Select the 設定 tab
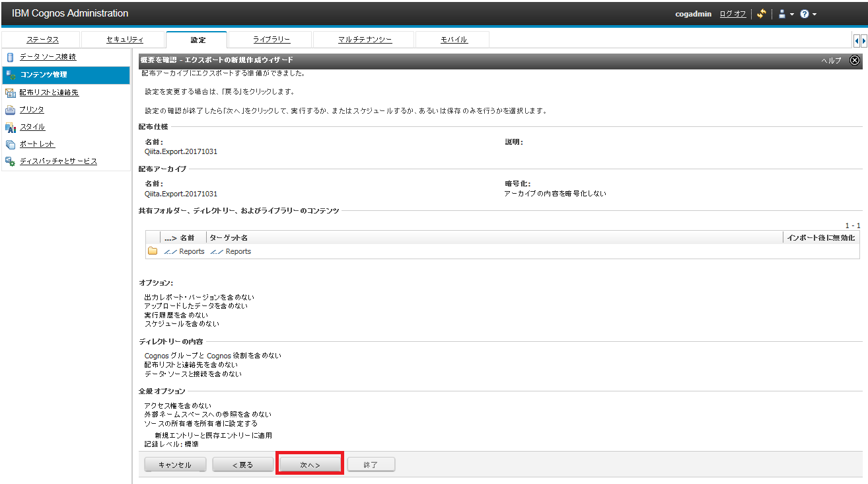868x484 pixels. (x=197, y=40)
